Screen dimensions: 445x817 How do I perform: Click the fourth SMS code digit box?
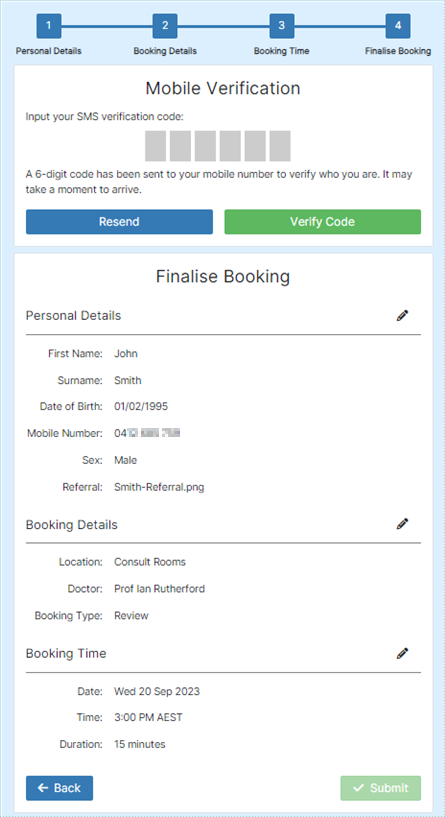coord(230,146)
